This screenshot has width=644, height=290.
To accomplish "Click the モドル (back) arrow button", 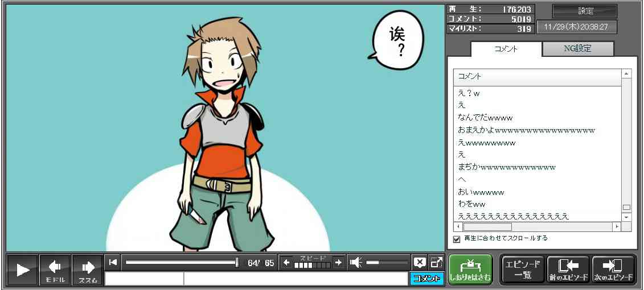I will (x=55, y=270).
